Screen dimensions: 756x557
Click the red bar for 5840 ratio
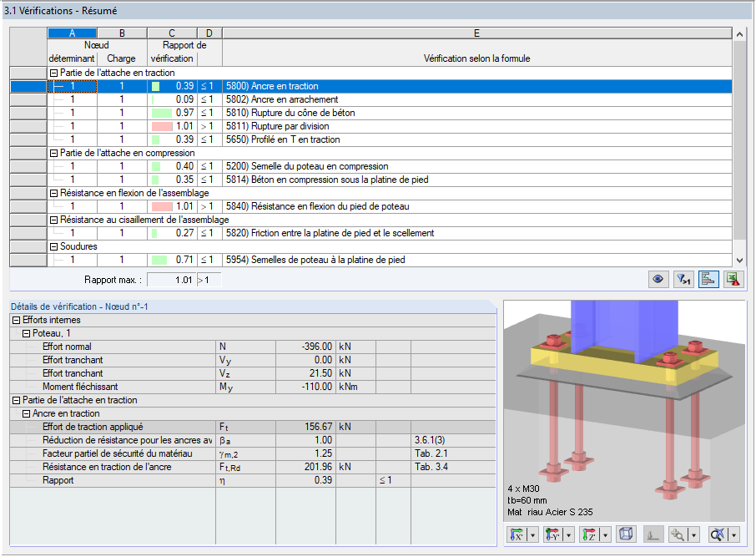pos(162,206)
